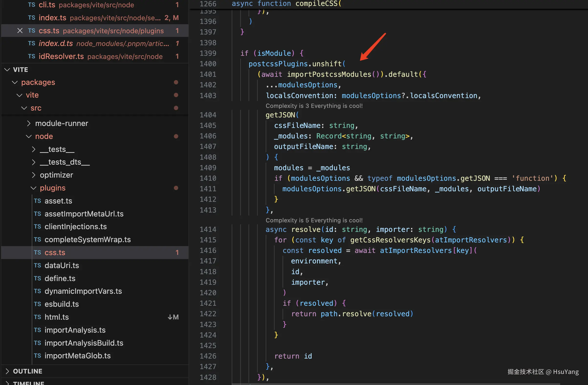The height and width of the screenshot is (385, 588).
Task: Open clientInjections.ts file
Action: 75,226
